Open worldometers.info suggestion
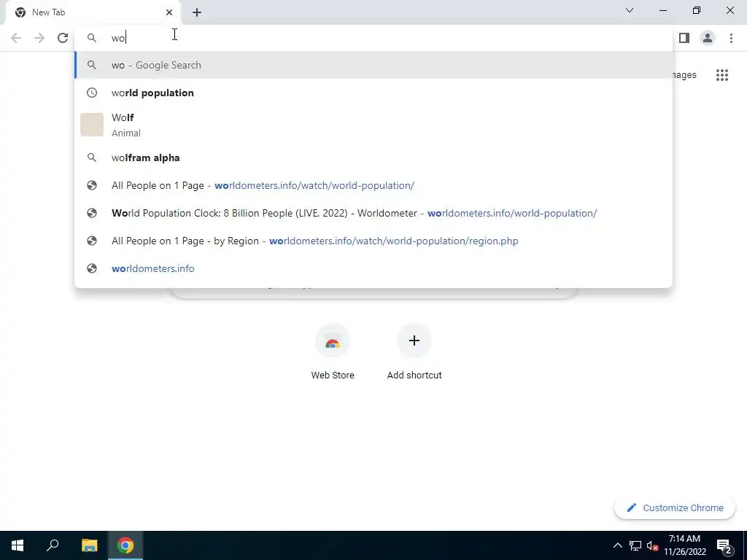Image resolution: width=747 pixels, height=560 pixels. (373, 268)
